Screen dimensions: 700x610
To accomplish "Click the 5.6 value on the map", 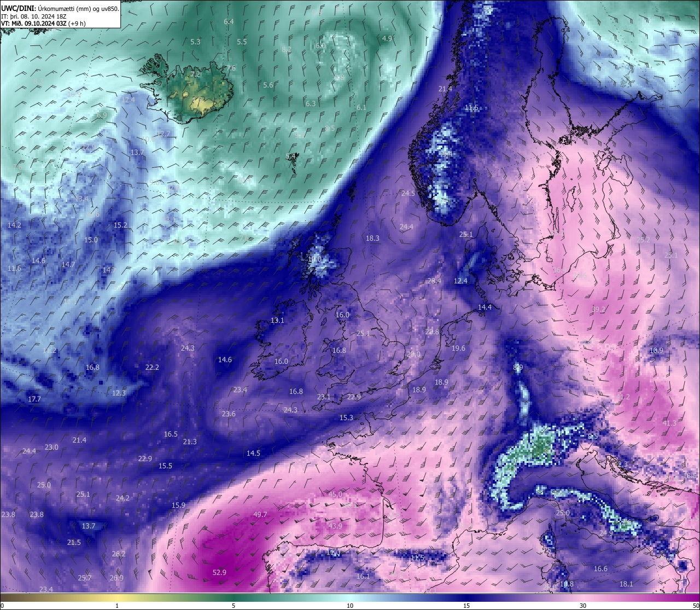I will tap(268, 85).
